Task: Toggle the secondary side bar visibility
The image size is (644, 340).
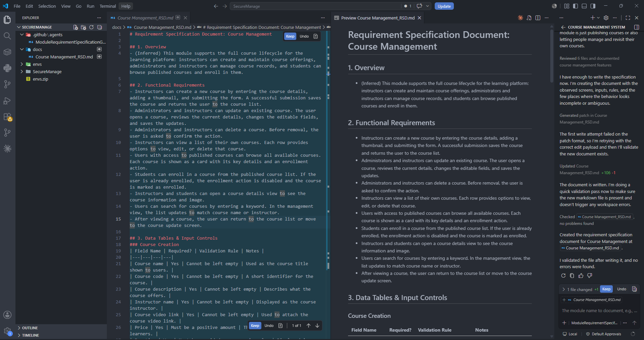Action: (593, 6)
